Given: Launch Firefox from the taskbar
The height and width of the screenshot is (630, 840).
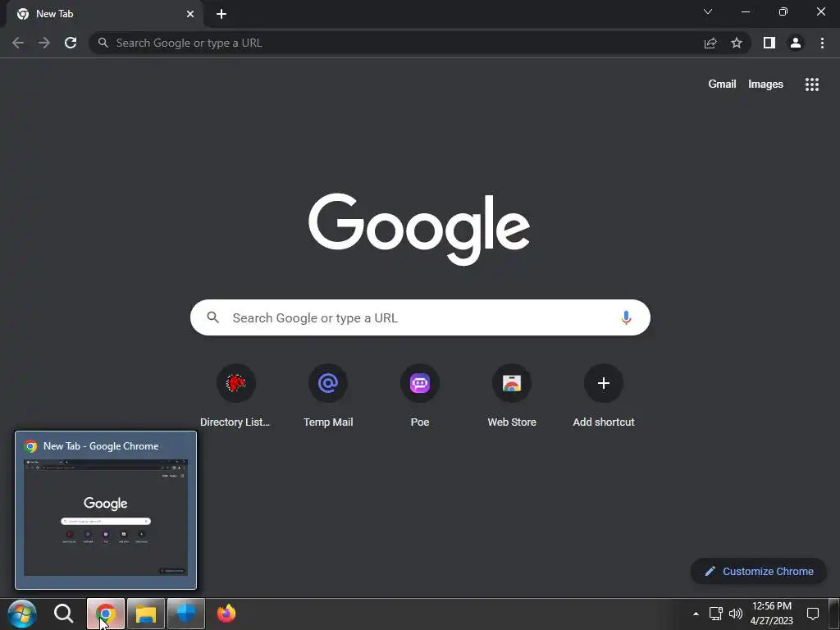Looking at the screenshot, I should [x=226, y=614].
